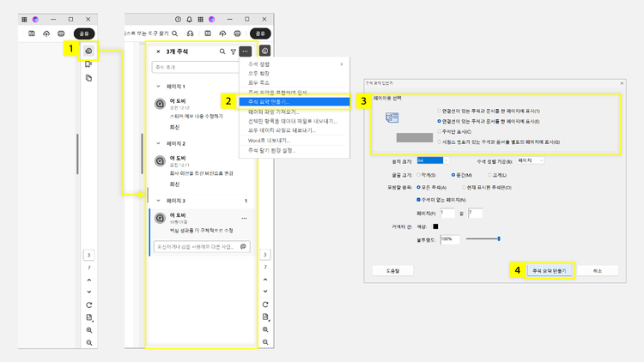Open the apps grid icon in left window
644x362 pixels.
24,19
